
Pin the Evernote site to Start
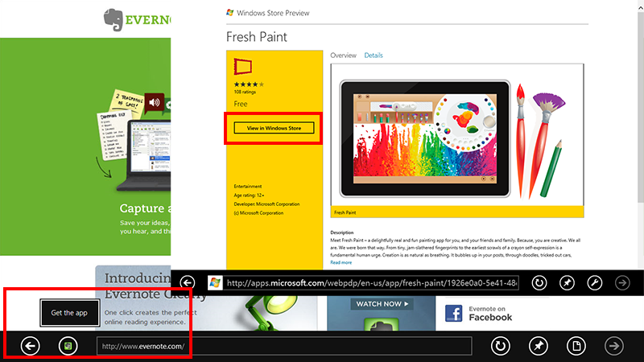point(539,346)
